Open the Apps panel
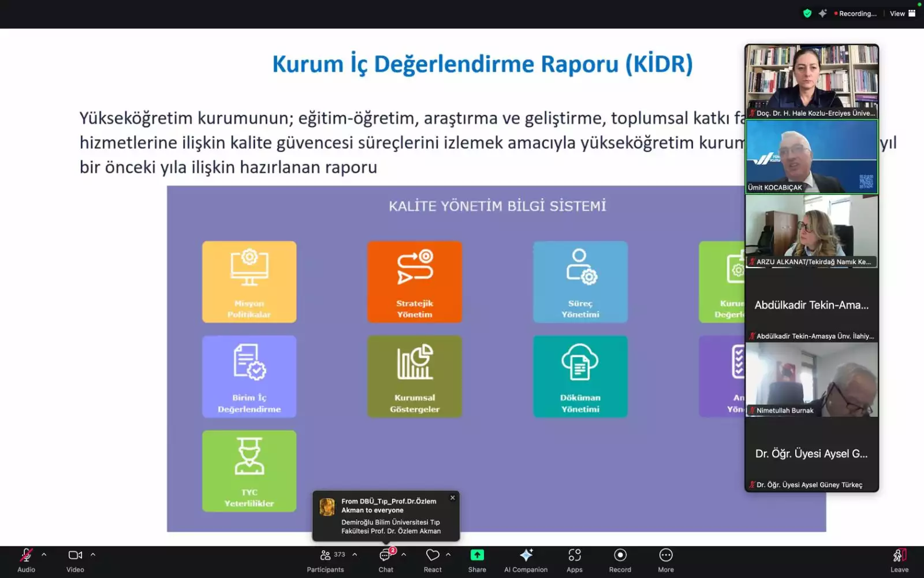Image resolution: width=924 pixels, height=578 pixels. point(574,555)
